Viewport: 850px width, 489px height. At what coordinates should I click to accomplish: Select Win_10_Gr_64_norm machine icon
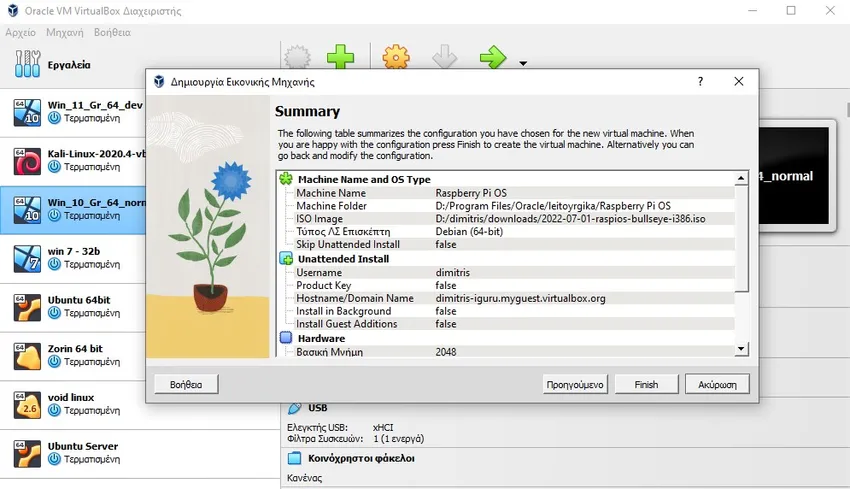pos(27,210)
